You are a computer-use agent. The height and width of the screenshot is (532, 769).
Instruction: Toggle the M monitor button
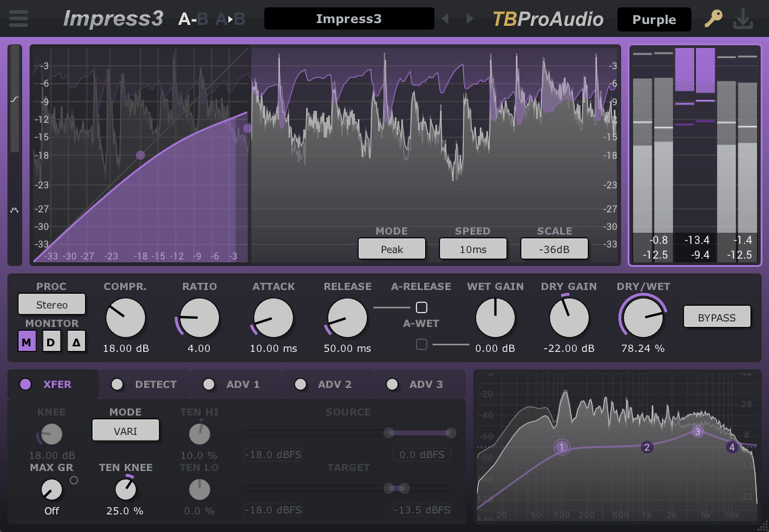click(27, 341)
